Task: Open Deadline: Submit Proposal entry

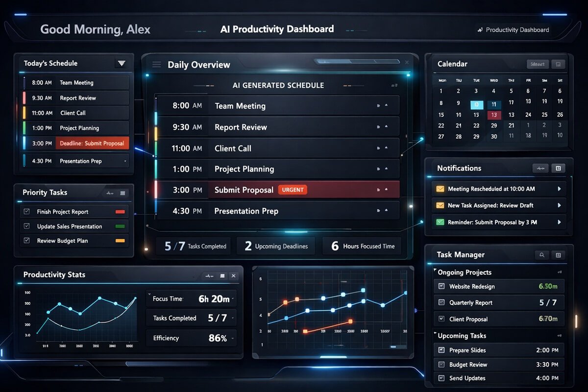Action: [x=93, y=143]
